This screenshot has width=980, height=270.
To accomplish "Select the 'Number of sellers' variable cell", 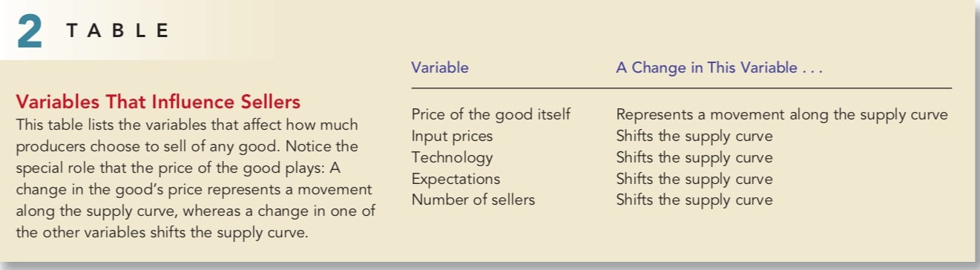I will [473, 200].
